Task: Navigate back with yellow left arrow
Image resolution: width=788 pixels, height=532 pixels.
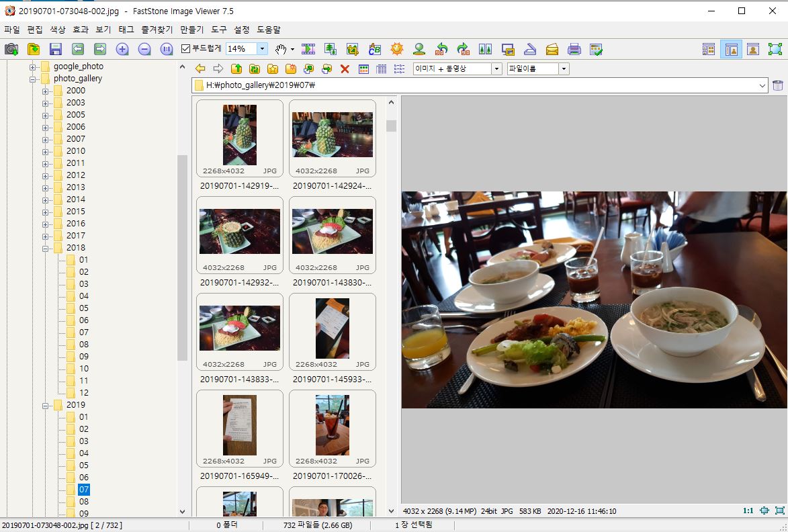Action: point(200,69)
